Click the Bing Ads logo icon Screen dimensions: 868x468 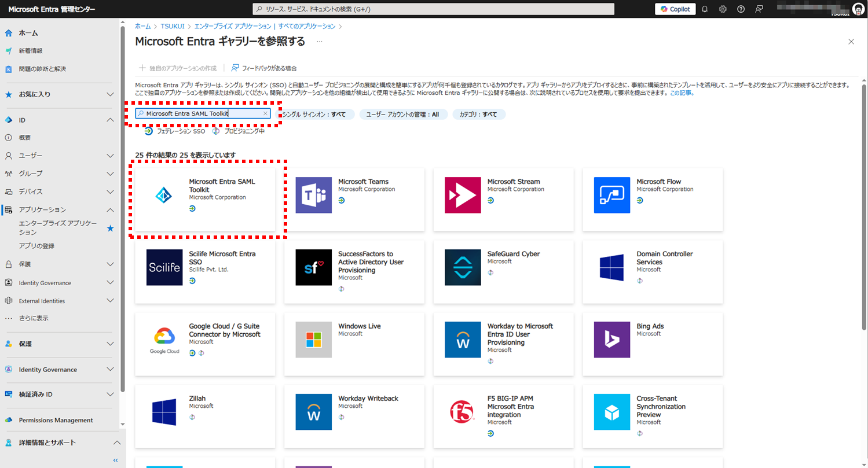point(612,340)
